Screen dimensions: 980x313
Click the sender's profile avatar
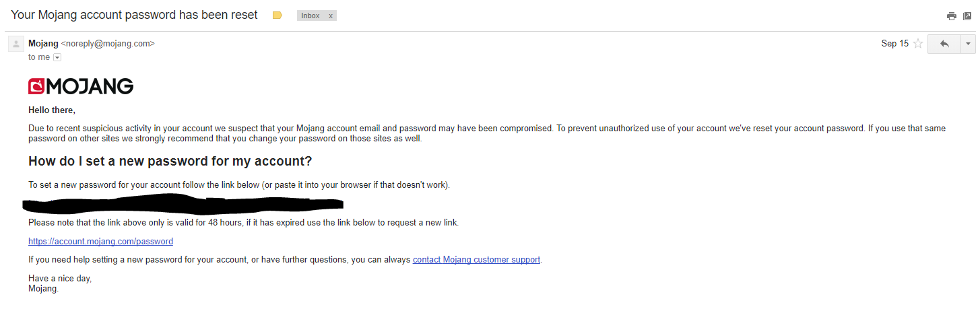coord(15,44)
